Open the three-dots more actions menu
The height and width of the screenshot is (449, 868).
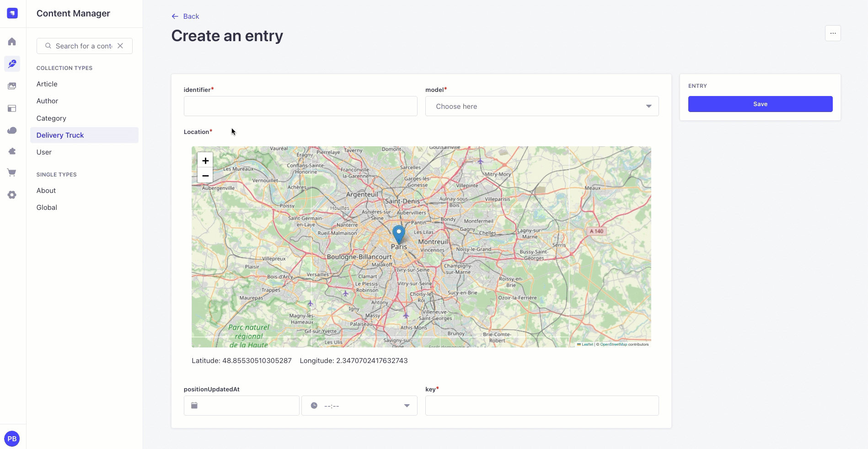pos(833,33)
